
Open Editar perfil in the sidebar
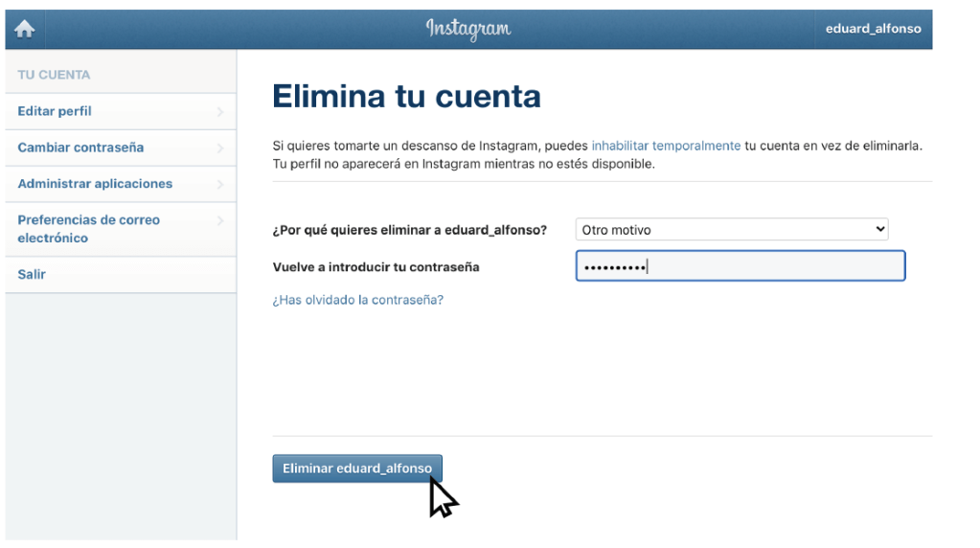pyautogui.click(x=55, y=111)
